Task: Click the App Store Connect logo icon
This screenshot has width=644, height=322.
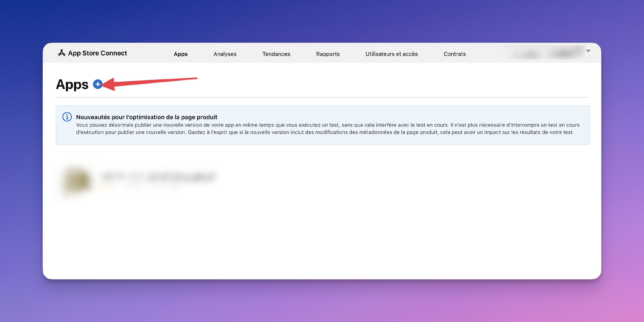Action: pos(61,53)
